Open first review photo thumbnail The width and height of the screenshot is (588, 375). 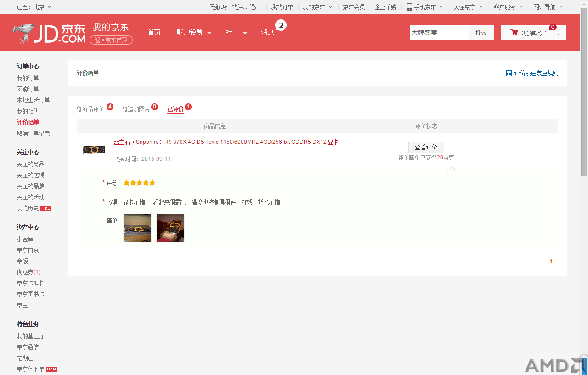(x=137, y=228)
